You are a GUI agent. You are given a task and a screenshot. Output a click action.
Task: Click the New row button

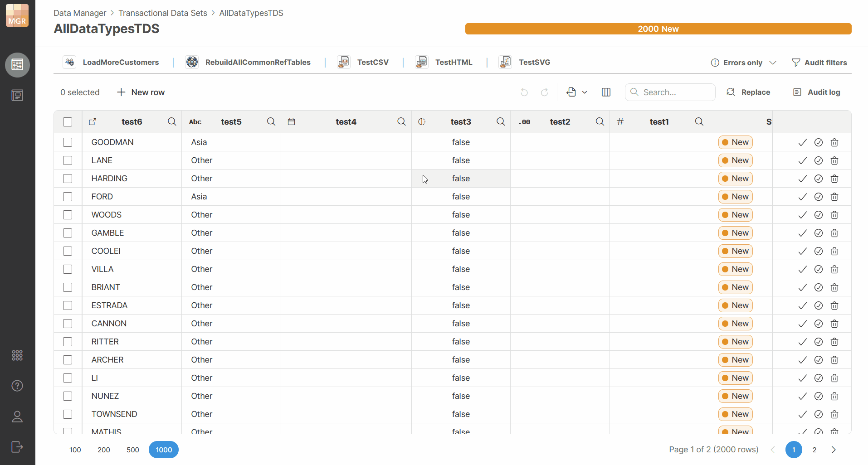(141, 92)
